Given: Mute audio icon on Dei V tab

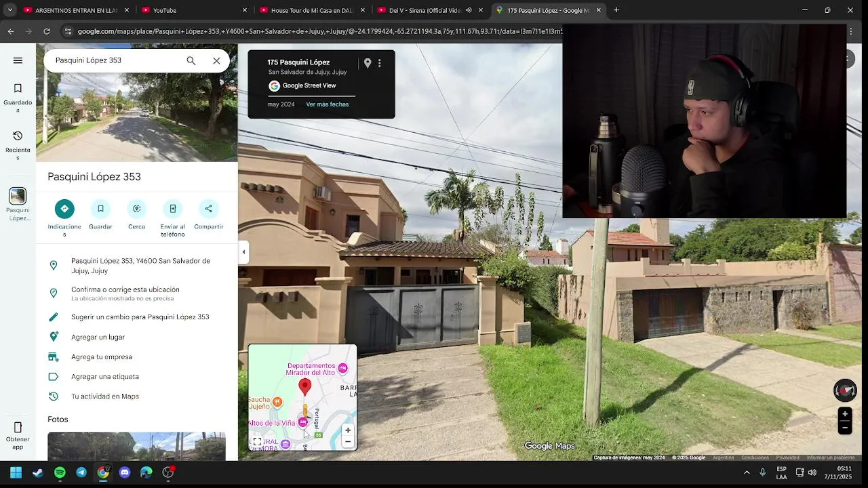Looking at the screenshot, I should [x=469, y=10].
